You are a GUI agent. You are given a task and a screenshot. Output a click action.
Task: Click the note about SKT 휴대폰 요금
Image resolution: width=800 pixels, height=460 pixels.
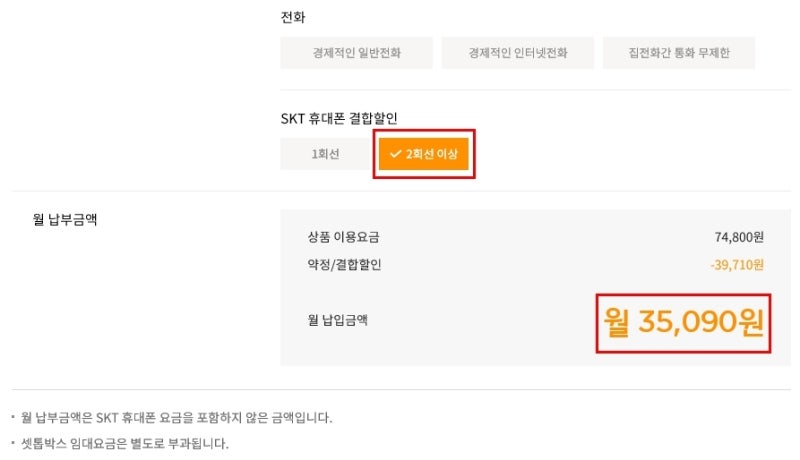177,418
